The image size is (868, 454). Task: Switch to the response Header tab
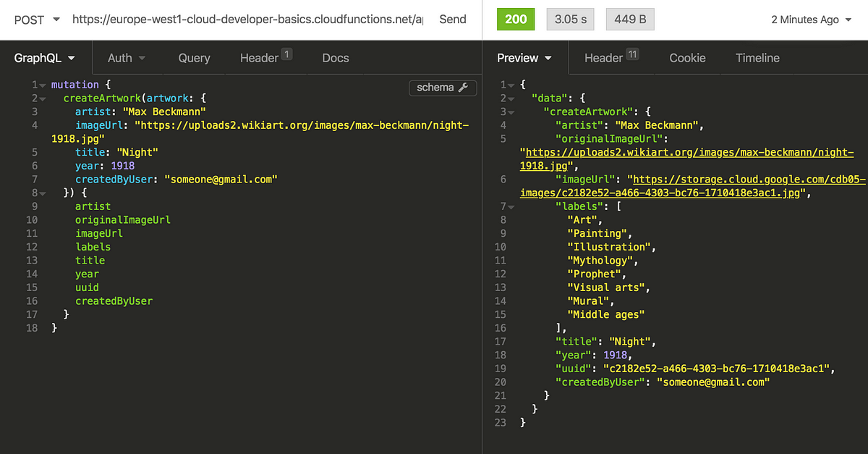click(611, 58)
